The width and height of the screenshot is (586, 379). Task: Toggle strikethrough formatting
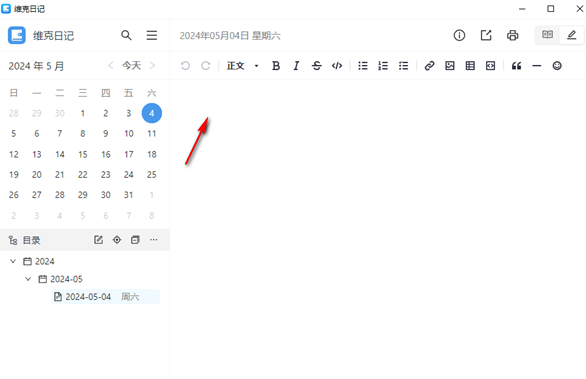click(x=317, y=66)
